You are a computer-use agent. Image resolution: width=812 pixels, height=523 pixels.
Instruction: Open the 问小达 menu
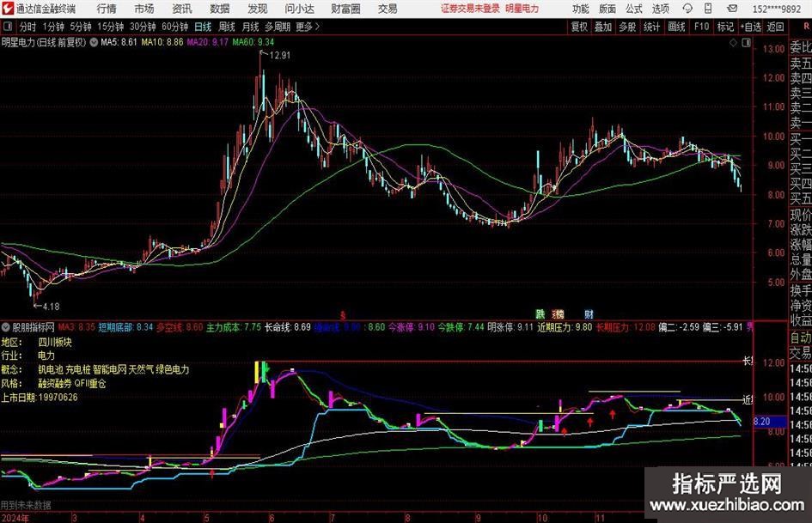click(x=299, y=9)
